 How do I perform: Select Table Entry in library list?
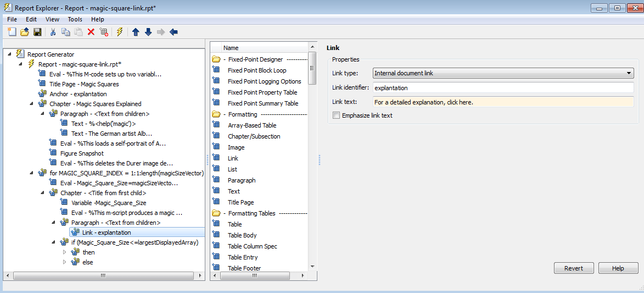pos(243,257)
